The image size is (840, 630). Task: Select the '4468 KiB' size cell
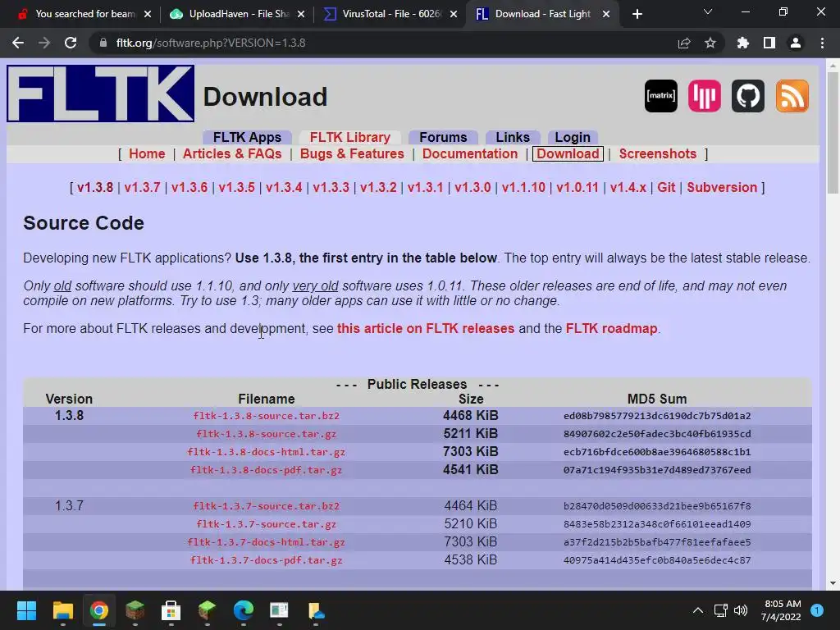click(x=470, y=416)
